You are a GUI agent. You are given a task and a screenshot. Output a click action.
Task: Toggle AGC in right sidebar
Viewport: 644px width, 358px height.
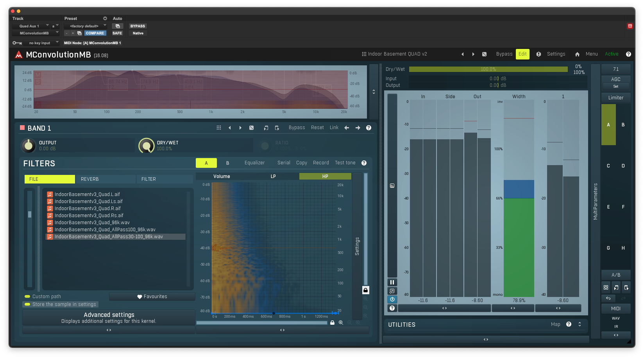coord(616,79)
